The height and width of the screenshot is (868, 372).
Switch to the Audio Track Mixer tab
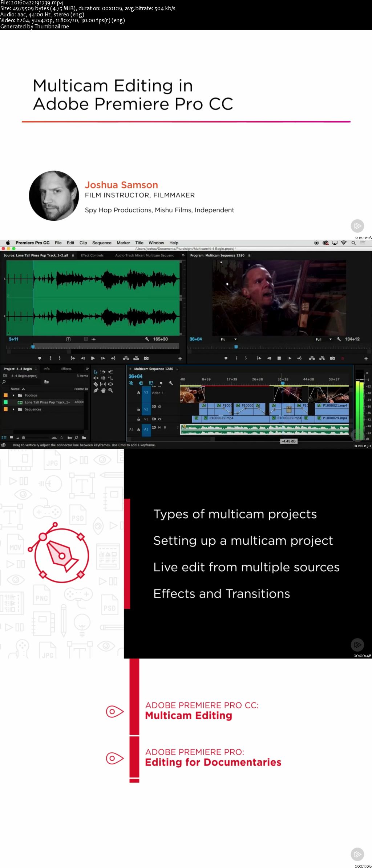click(x=145, y=255)
